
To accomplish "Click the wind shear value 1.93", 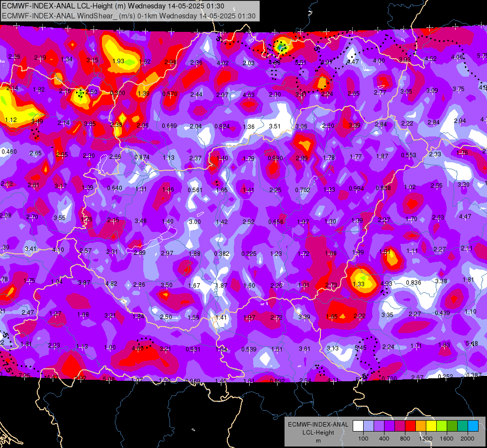I will point(118,61).
